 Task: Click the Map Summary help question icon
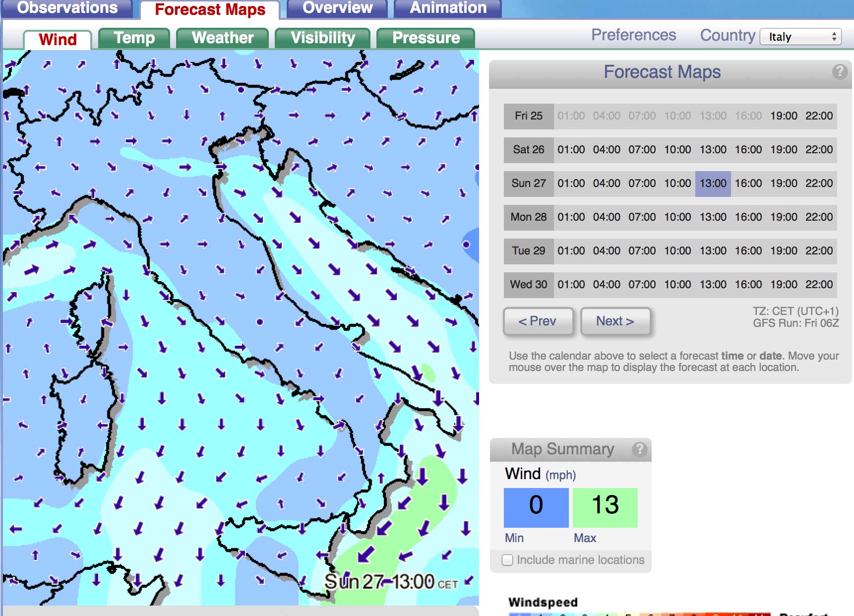coord(639,449)
